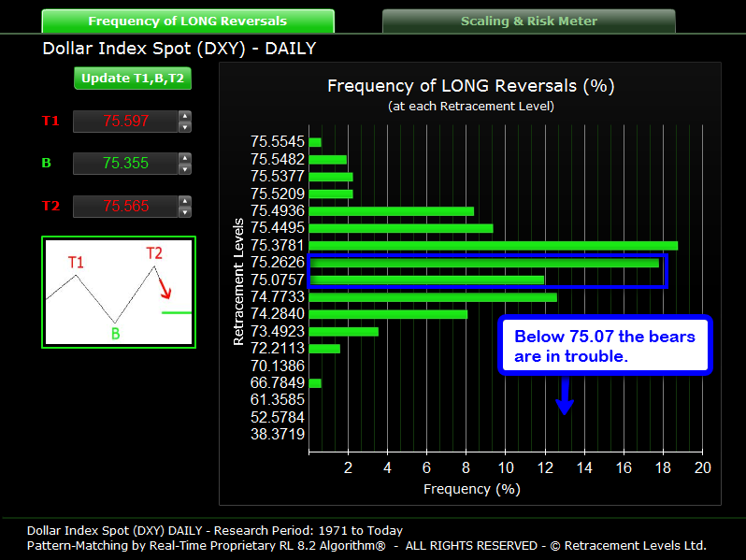This screenshot has width=746, height=560.
Task: Select the longest bar at level 75.3781
Action: 493,246
